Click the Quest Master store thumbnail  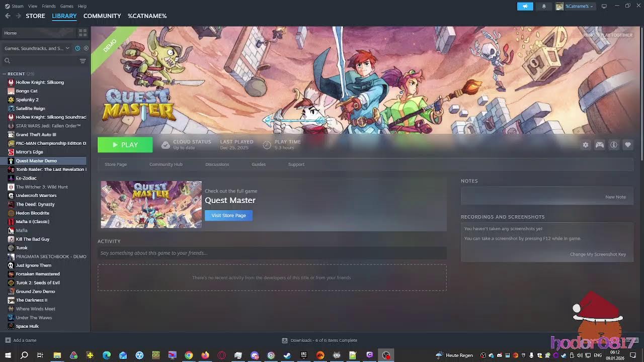[x=151, y=205]
